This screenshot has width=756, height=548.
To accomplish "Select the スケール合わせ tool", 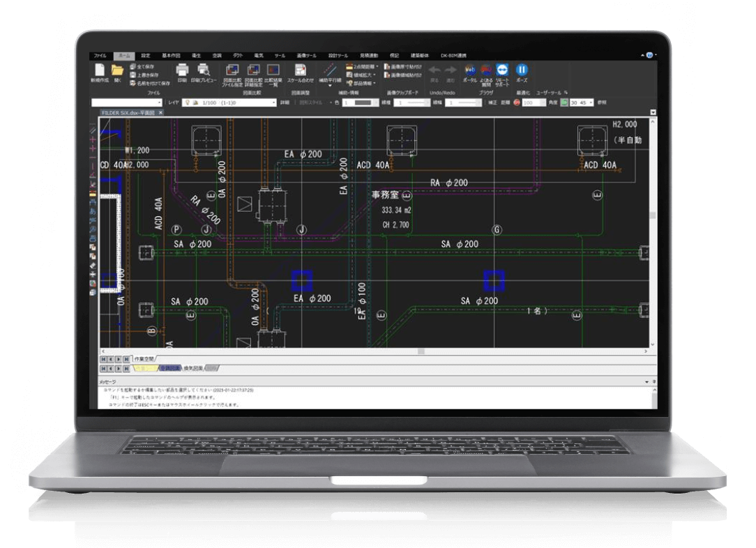I will tap(300, 72).
